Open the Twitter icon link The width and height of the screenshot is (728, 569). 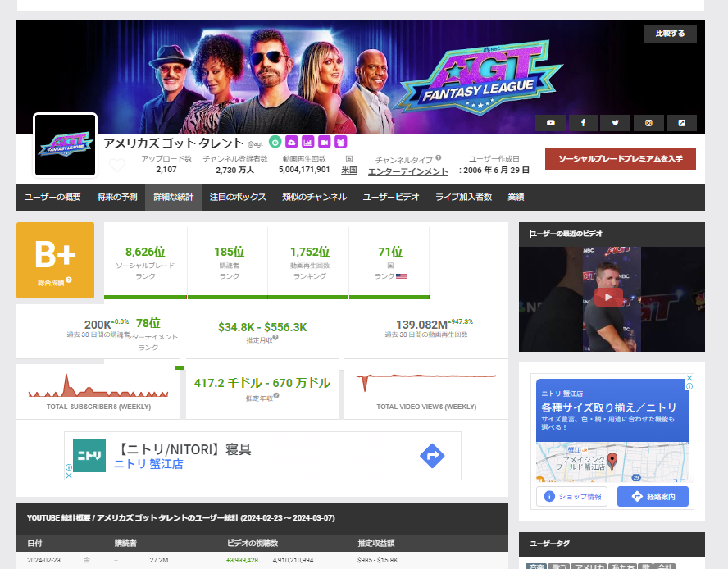(x=615, y=123)
